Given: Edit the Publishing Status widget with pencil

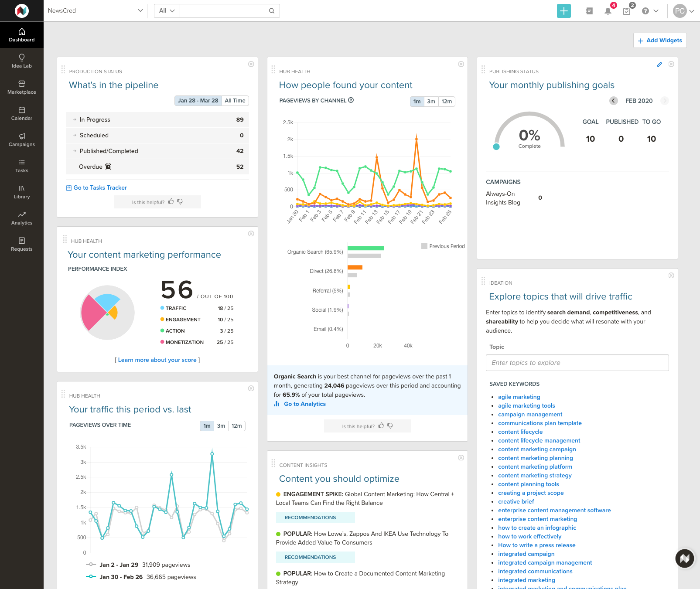Looking at the screenshot, I should [659, 65].
